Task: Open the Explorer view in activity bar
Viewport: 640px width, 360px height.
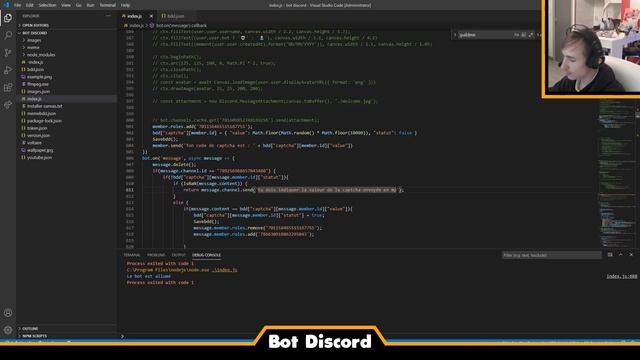Action: 8,18
